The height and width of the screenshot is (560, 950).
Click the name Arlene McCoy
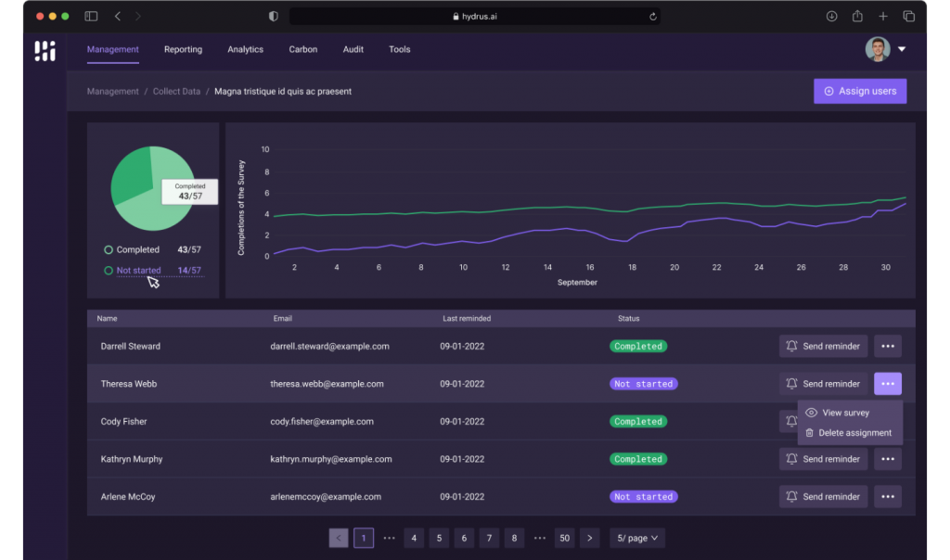pos(128,496)
